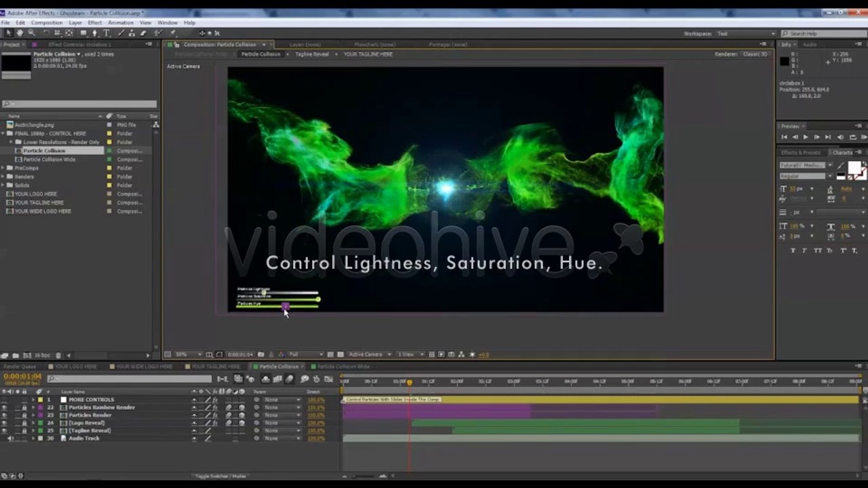Open Parent dropdown for MORE CONTROLS layer
Image resolution: width=868 pixels, height=488 pixels.
pyautogui.click(x=281, y=400)
